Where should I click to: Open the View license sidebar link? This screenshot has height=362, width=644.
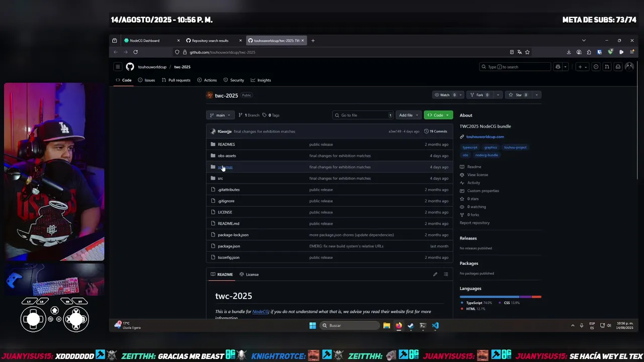(x=477, y=175)
